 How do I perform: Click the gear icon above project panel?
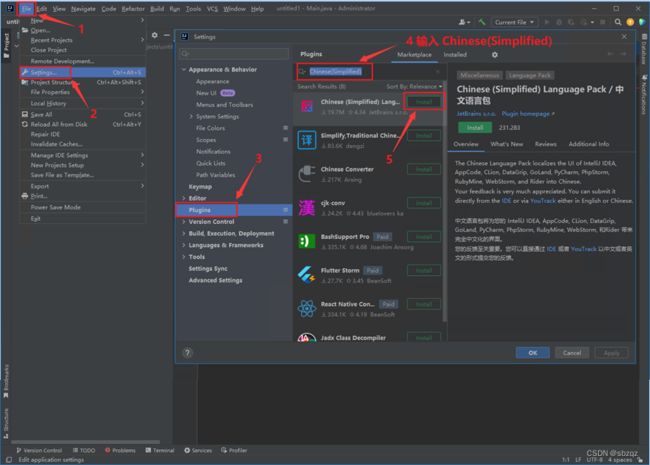[x=155, y=36]
